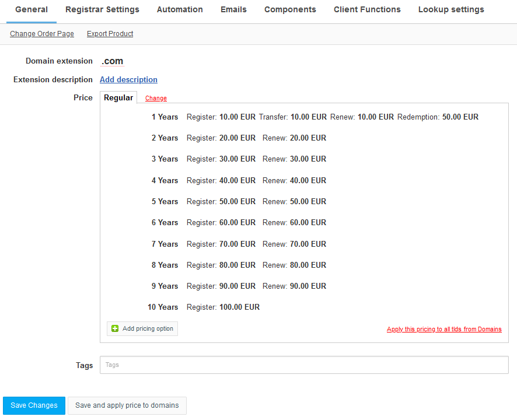The width and height of the screenshot is (517, 420).
Task: Click Save and apply price to domains
Action: pos(127,405)
